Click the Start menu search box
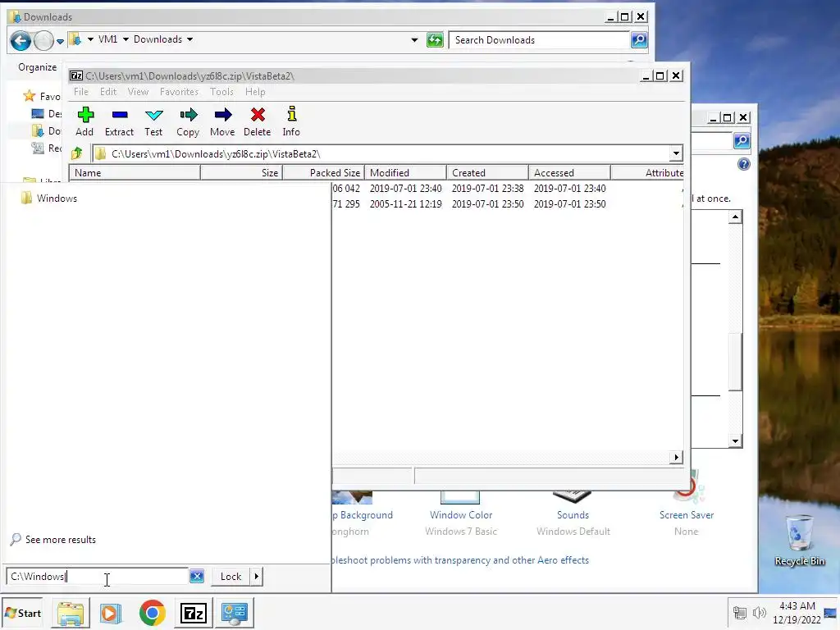Viewport: 840px width, 630px height. [x=98, y=577]
